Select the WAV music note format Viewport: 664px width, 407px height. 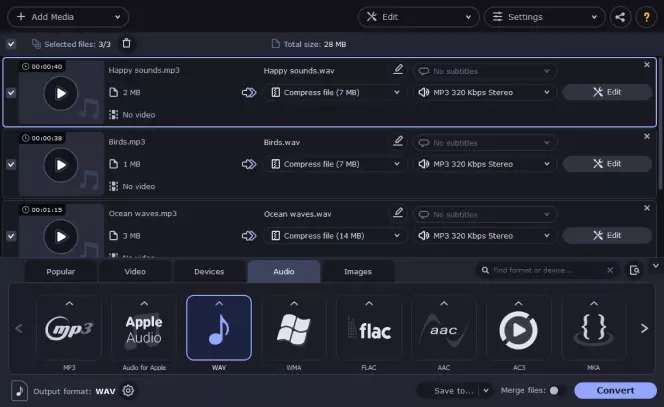click(219, 328)
